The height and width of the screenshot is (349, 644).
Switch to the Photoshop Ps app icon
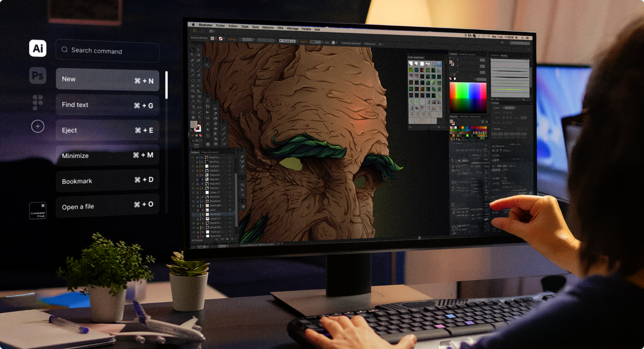[x=38, y=76]
